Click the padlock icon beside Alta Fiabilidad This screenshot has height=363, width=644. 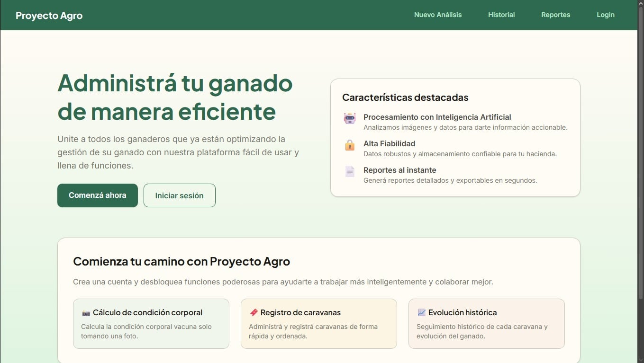tap(350, 145)
